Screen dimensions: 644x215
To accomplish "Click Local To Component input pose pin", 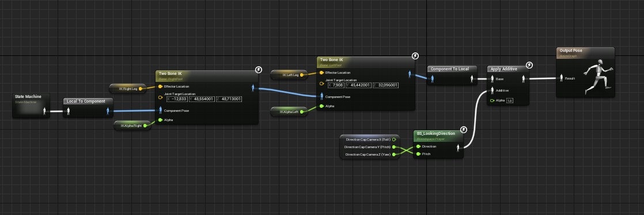I will [69, 111].
